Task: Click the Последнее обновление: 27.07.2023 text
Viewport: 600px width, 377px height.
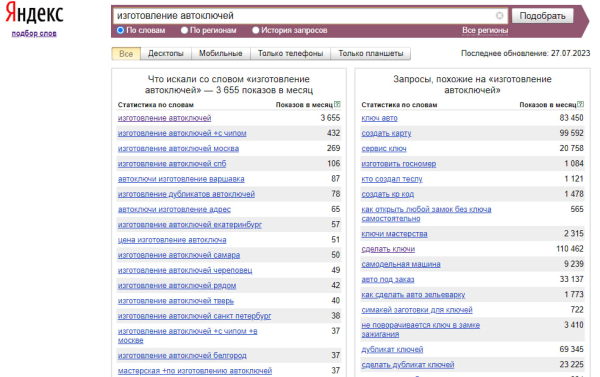Action: point(525,53)
